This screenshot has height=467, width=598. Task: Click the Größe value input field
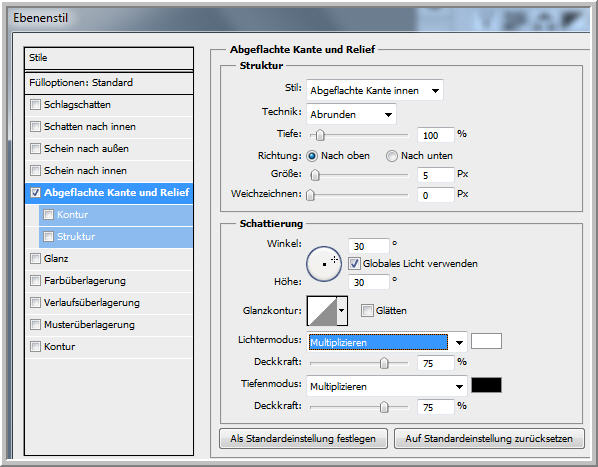(436, 175)
